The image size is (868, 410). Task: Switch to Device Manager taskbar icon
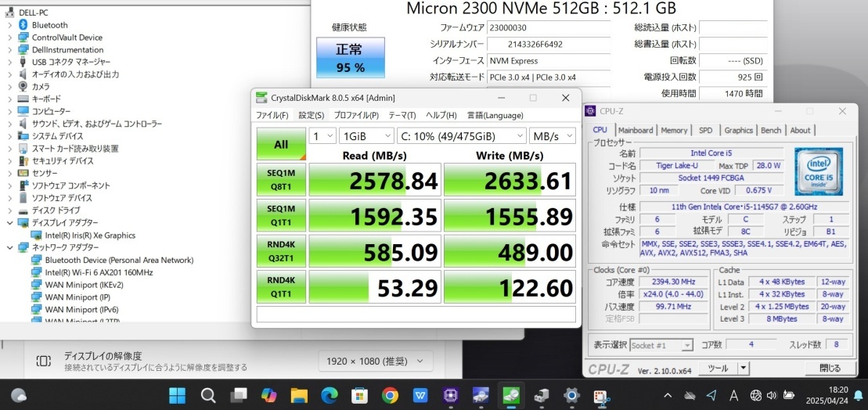[541, 396]
